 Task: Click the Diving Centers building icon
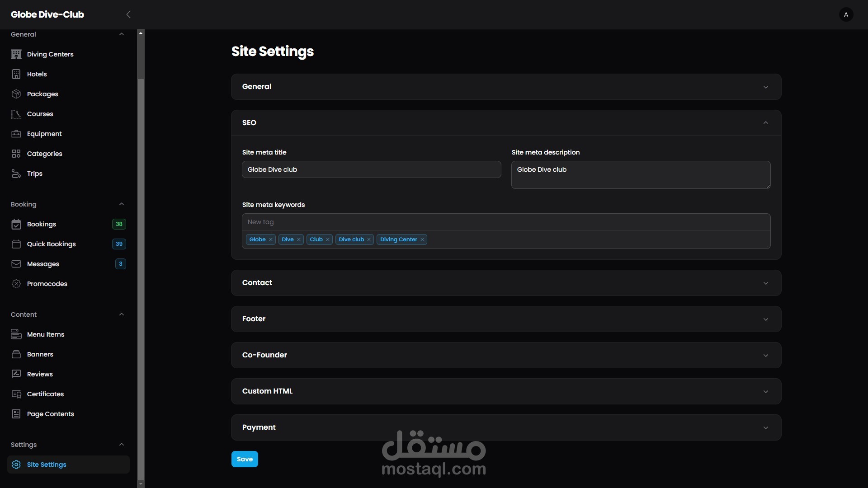pyautogui.click(x=16, y=54)
